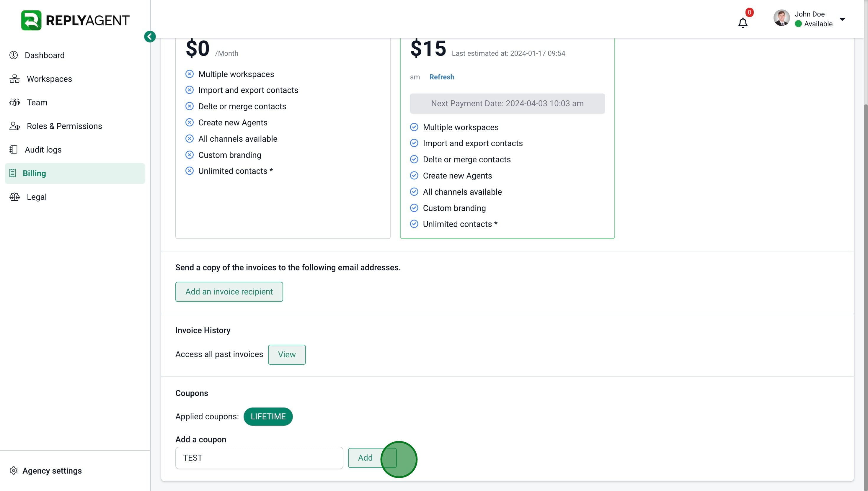Click the Audit logs notebook icon
The width and height of the screenshot is (868, 491).
(x=14, y=150)
